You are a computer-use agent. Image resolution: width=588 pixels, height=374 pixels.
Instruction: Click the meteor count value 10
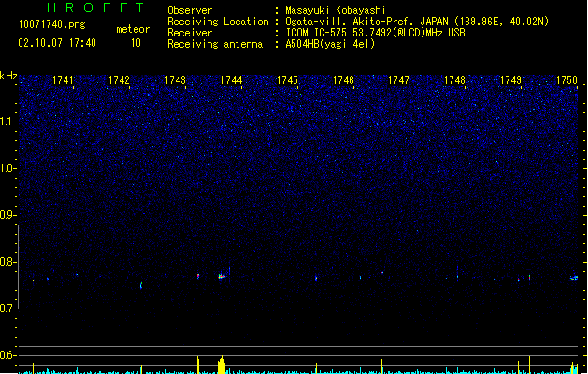pyautogui.click(x=136, y=43)
